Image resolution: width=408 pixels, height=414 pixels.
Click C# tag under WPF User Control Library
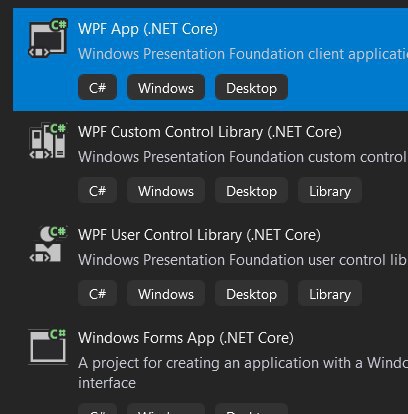pyautogui.click(x=97, y=294)
